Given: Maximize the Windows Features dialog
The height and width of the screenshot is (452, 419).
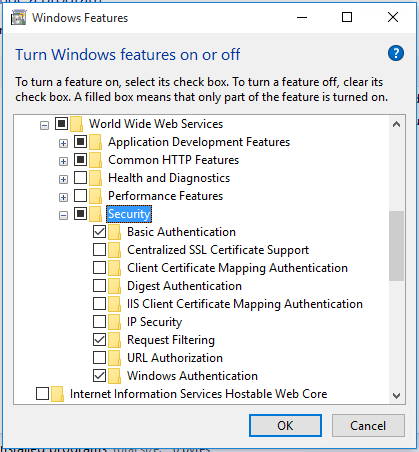Looking at the screenshot, I should [x=347, y=17].
